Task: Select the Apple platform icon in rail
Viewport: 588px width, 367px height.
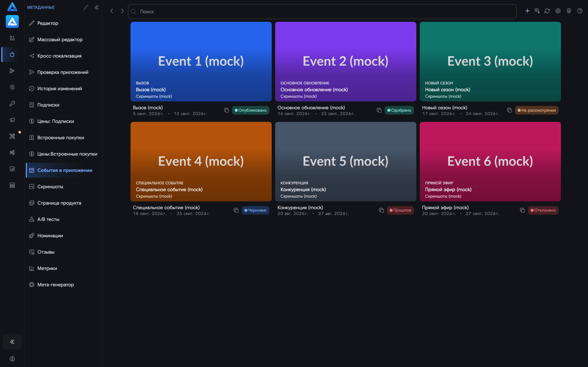Action: point(12,54)
